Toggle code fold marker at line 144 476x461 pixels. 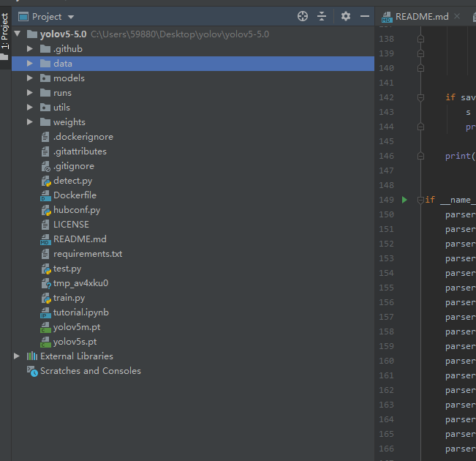coord(420,127)
